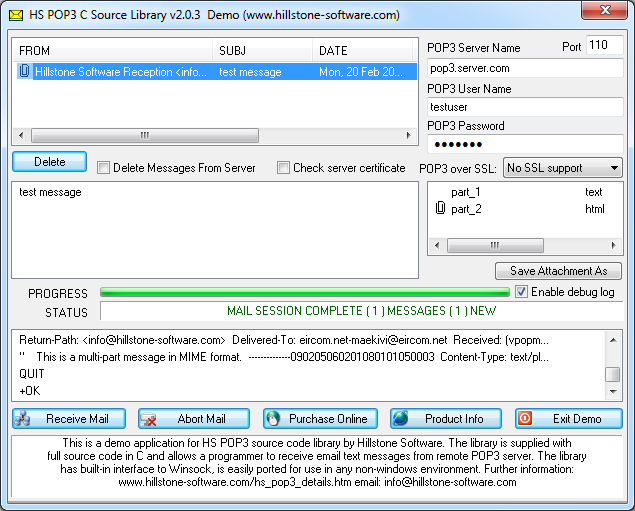This screenshot has height=511, width=635.
Task: Click the demo application description text box
Action: pos(317,466)
